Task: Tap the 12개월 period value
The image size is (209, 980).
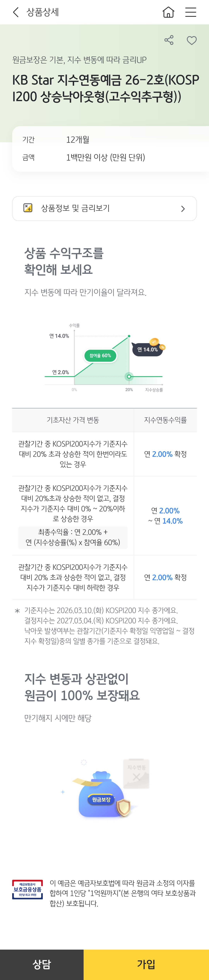Action: tap(78, 140)
